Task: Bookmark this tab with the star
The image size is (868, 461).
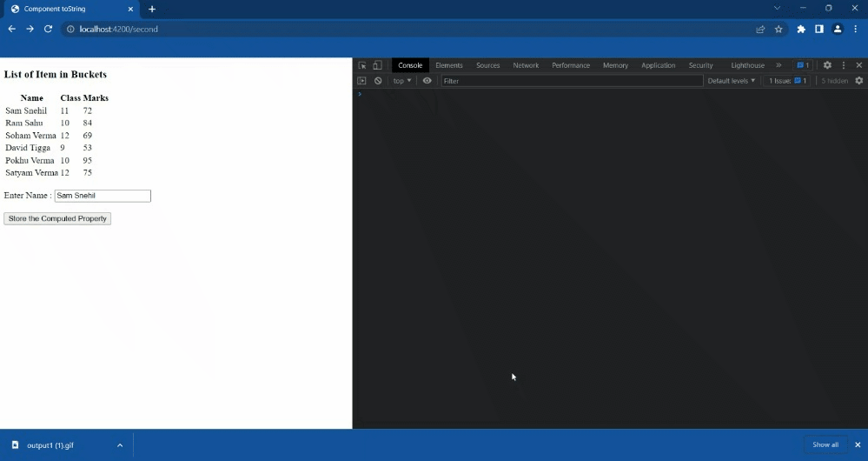Action: pos(779,30)
